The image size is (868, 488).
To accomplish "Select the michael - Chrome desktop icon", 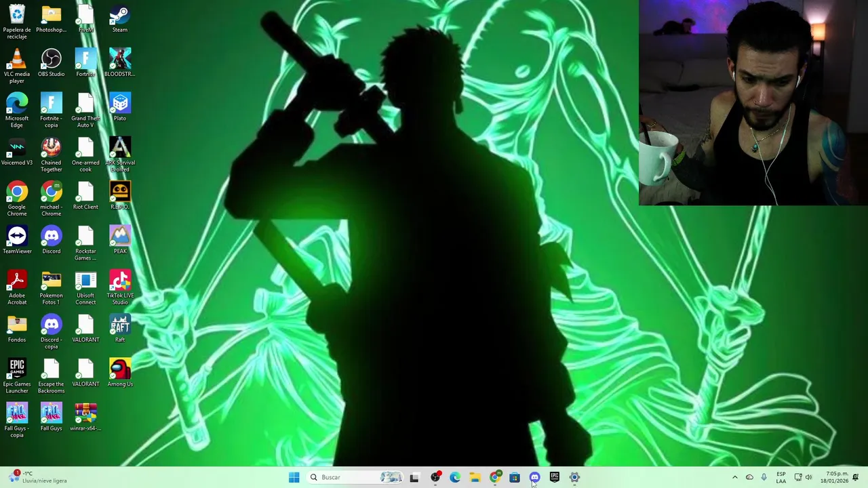I will pyautogui.click(x=51, y=199).
